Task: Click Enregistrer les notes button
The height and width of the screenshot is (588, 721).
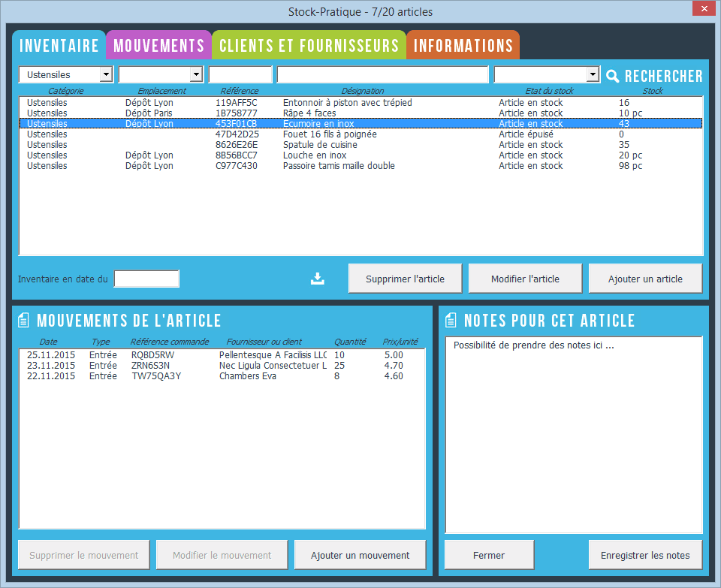Action: pyautogui.click(x=645, y=555)
